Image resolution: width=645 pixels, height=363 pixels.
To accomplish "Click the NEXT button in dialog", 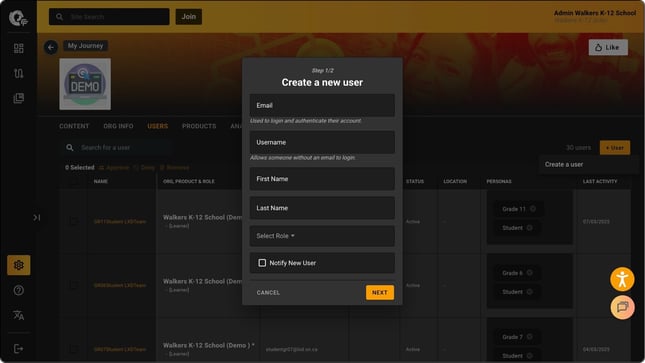I will click(380, 293).
